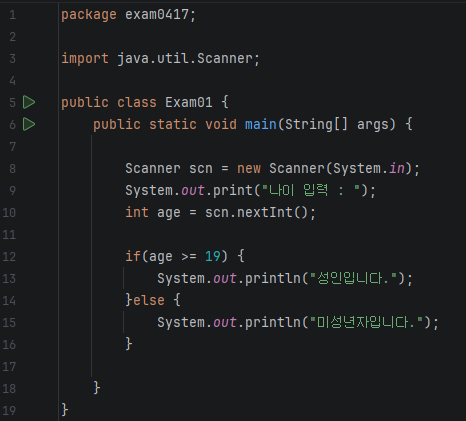Viewport: 466px width, 421px height.
Task: Click the import keyword on line 3
Action: [85, 59]
